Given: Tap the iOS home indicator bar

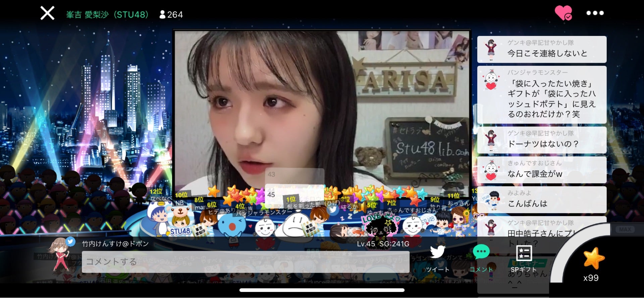Looking at the screenshot, I should tap(322, 290).
